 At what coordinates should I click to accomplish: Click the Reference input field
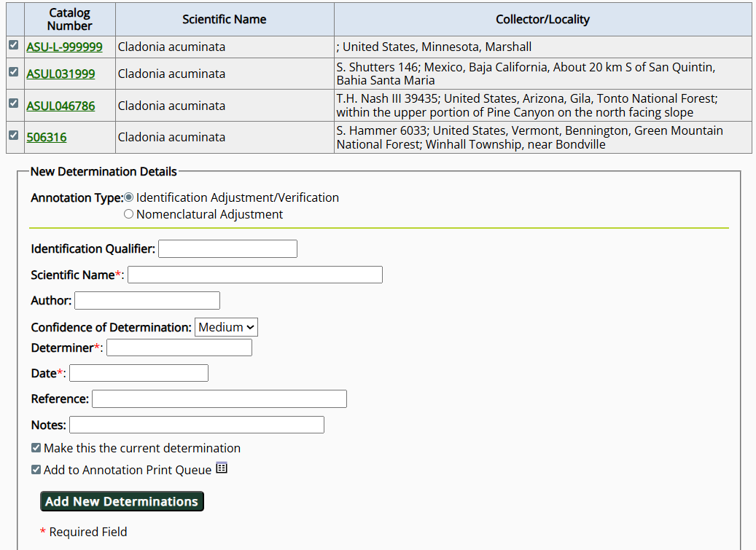218,398
